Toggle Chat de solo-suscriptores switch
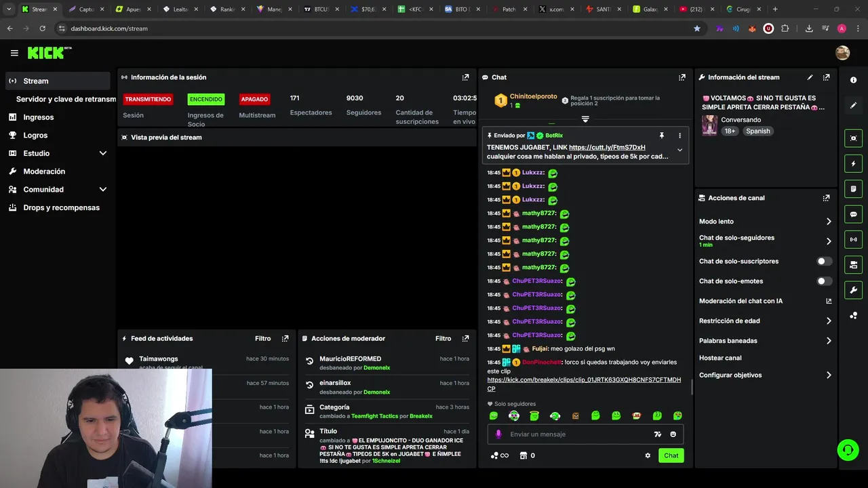Image resolution: width=868 pixels, height=488 pixels. point(824,261)
